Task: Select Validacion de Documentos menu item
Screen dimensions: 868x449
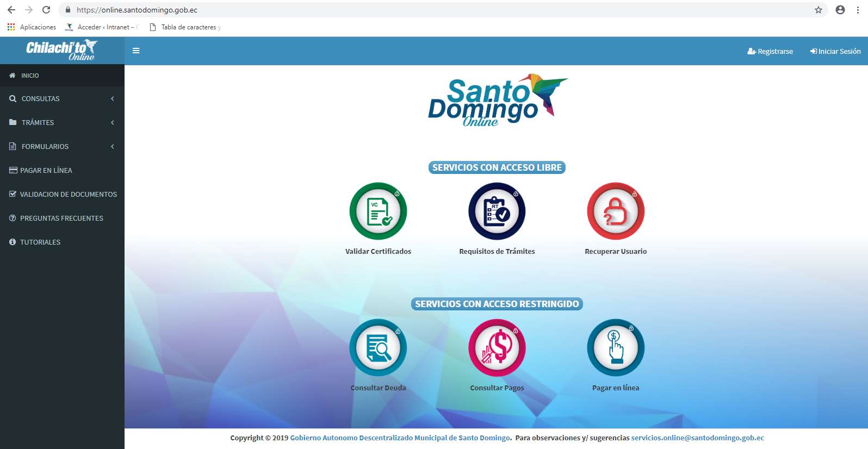Action: click(68, 195)
